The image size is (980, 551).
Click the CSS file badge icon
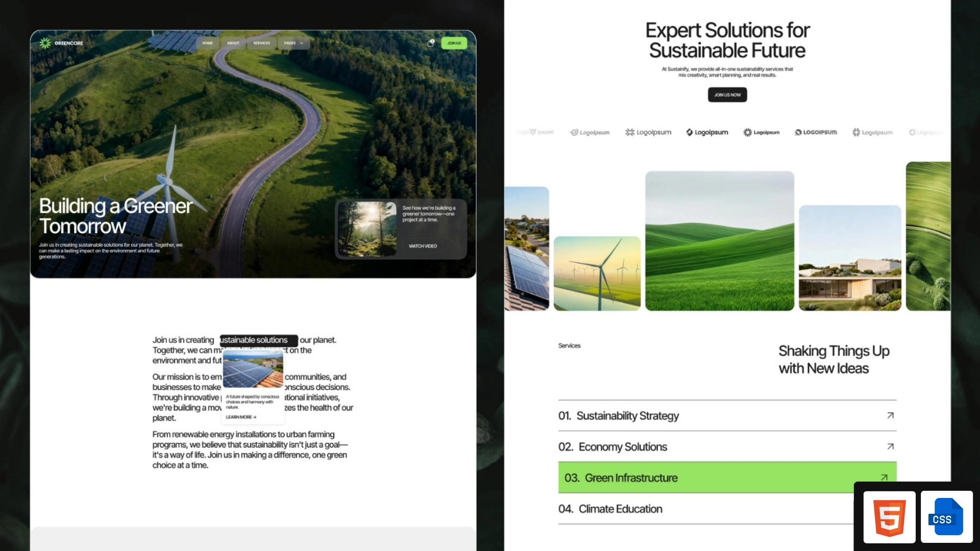(947, 517)
